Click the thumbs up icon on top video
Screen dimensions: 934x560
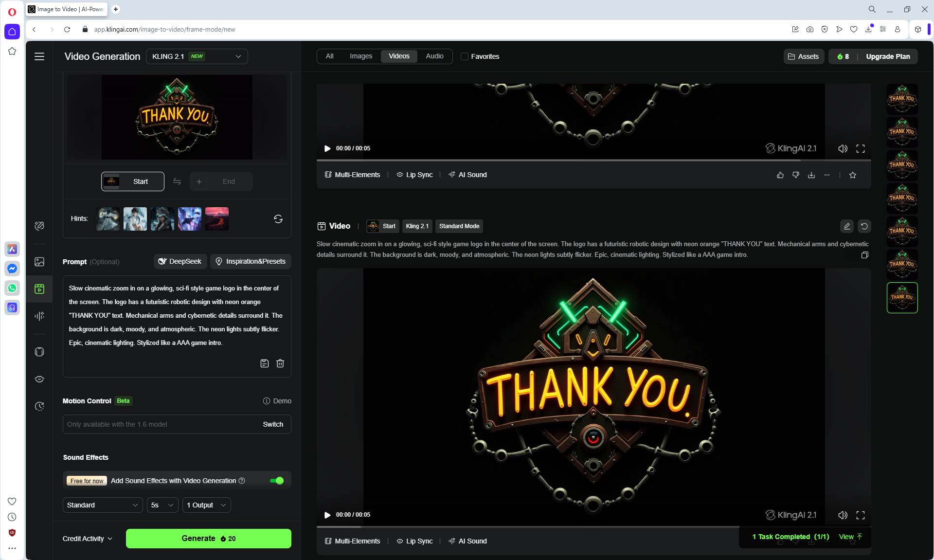coord(780,175)
